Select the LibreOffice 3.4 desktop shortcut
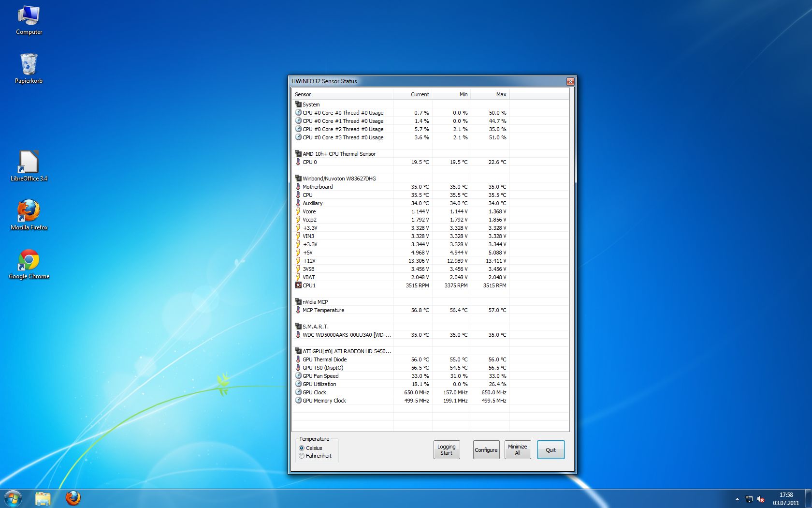This screenshot has height=508, width=812. (x=29, y=166)
